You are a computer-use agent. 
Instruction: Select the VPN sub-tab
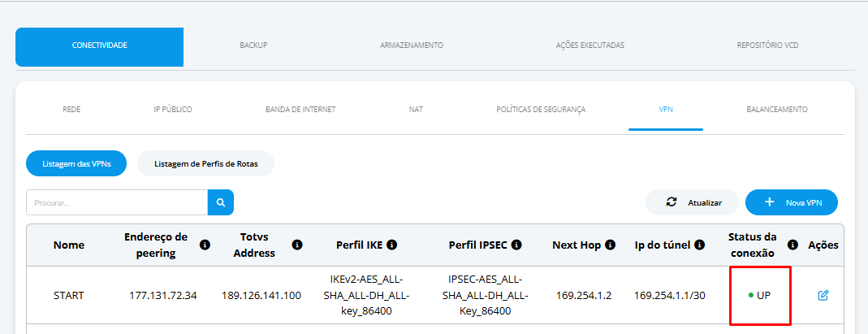(x=666, y=110)
